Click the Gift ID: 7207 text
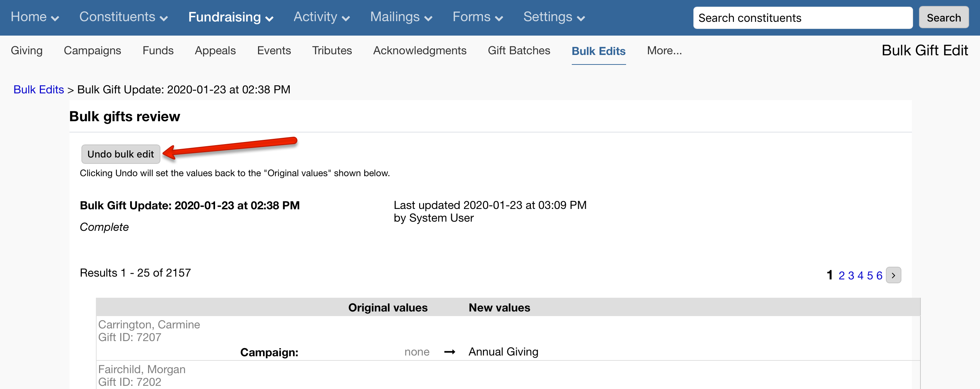The image size is (980, 389). pos(130,337)
